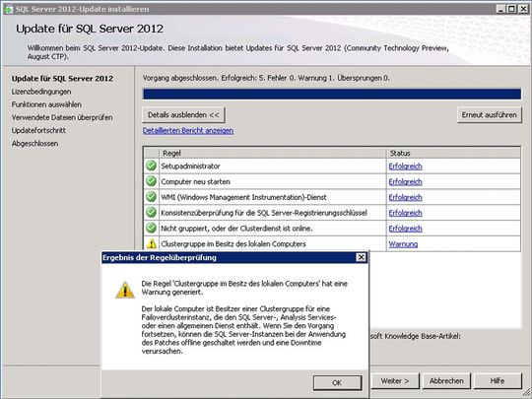Click the Setupadministrator rule text
Screen dimensions: 532x399
191,166
